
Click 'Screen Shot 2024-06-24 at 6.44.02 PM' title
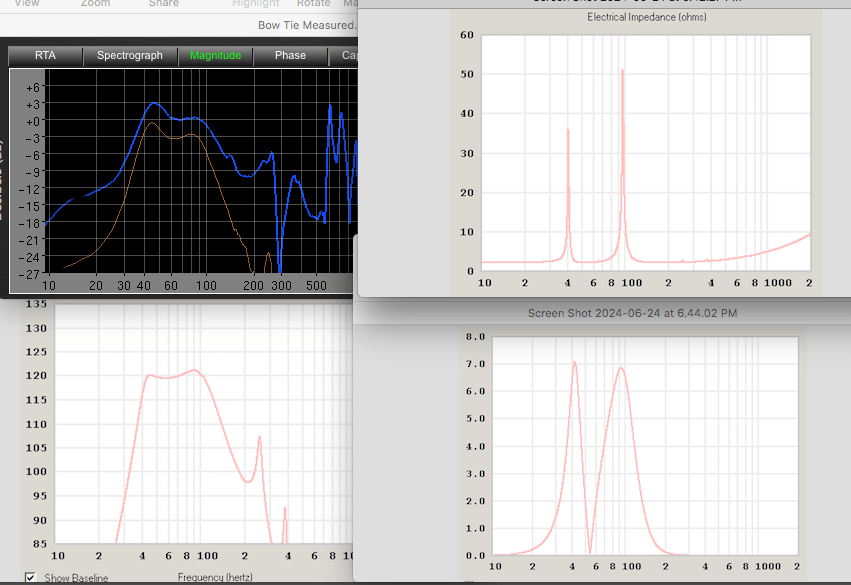tap(632, 313)
